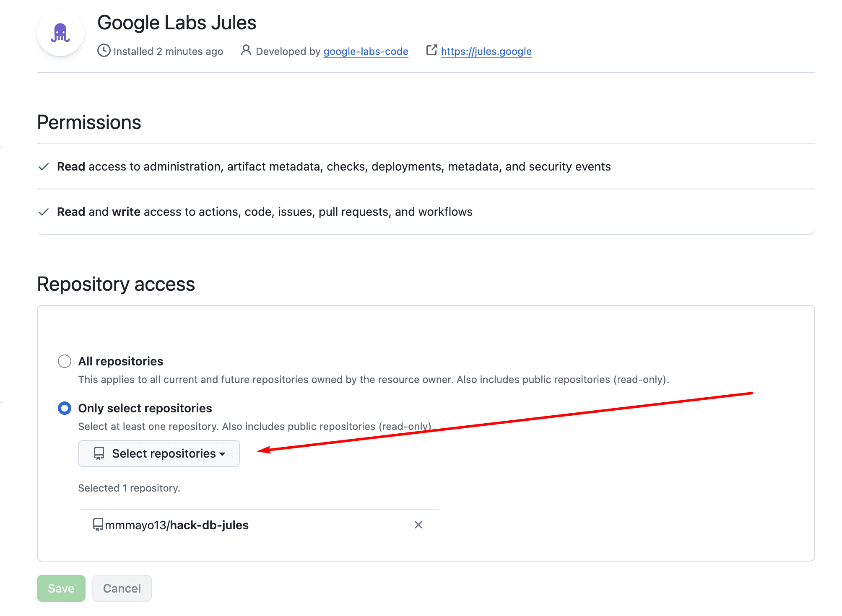Click the checkmark icon on Read and write permission
The image size is (842, 616).
click(x=44, y=212)
